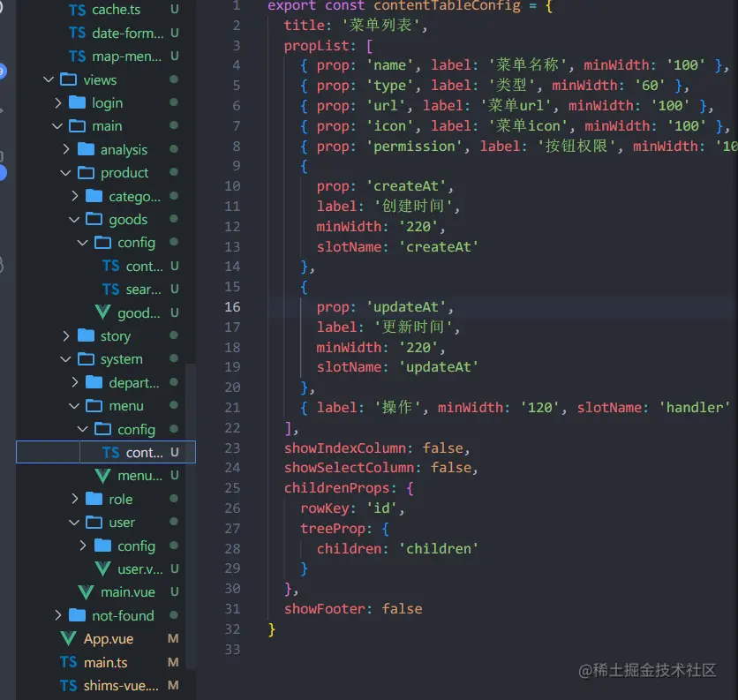Click on 'createAt' slotName string
This screenshot has width=738, height=700.
click(x=439, y=246)
